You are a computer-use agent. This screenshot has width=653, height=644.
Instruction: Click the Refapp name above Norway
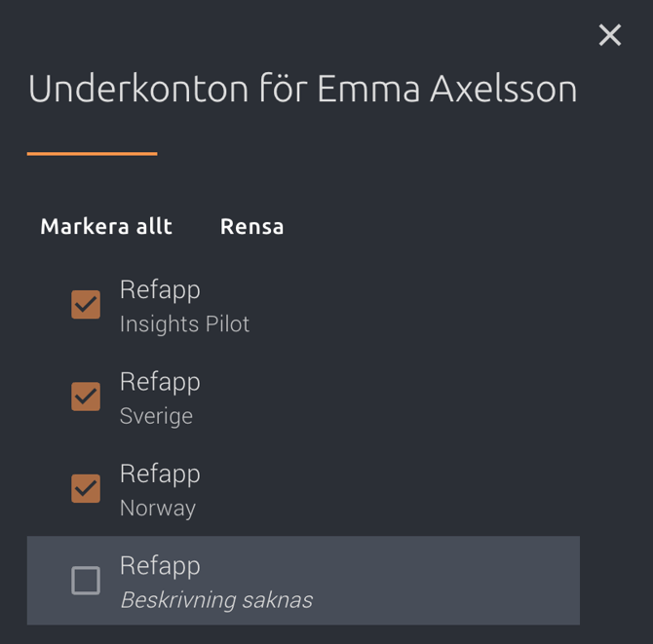[160, 474]
